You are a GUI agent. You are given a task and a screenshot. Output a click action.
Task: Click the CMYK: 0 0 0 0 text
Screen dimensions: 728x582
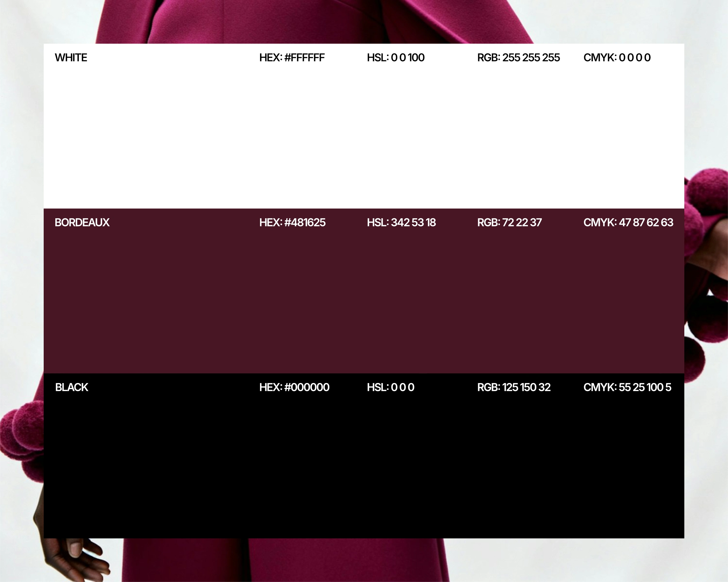pos(617,58)
